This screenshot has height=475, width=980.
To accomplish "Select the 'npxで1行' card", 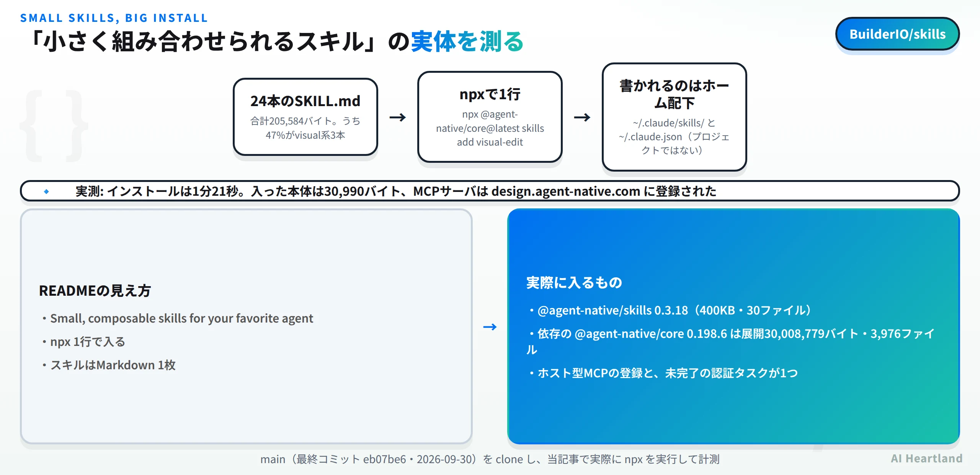I will (490, 117).
